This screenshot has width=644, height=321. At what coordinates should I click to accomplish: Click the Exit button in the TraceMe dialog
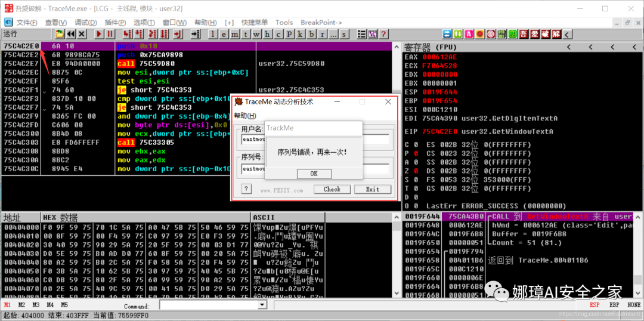373,189
